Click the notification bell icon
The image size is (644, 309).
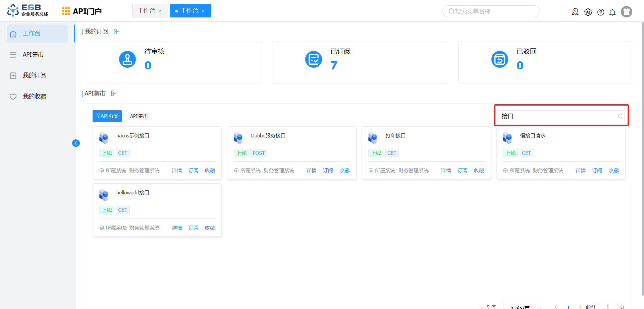coord(612,12)
